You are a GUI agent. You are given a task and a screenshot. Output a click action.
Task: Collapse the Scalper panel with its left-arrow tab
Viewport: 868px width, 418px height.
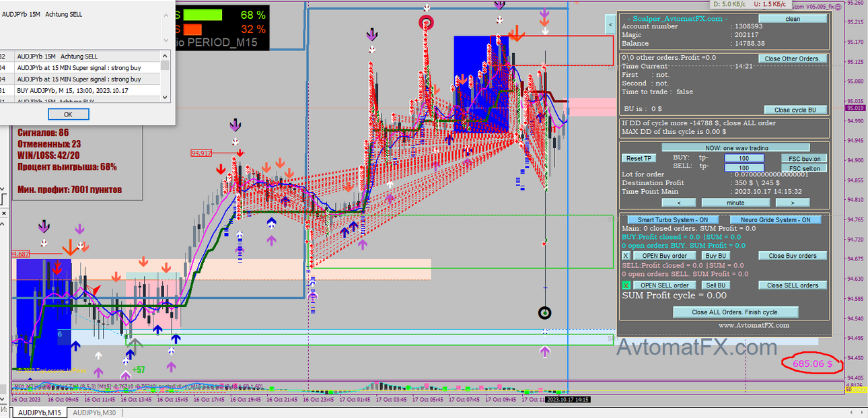(610, 25)
